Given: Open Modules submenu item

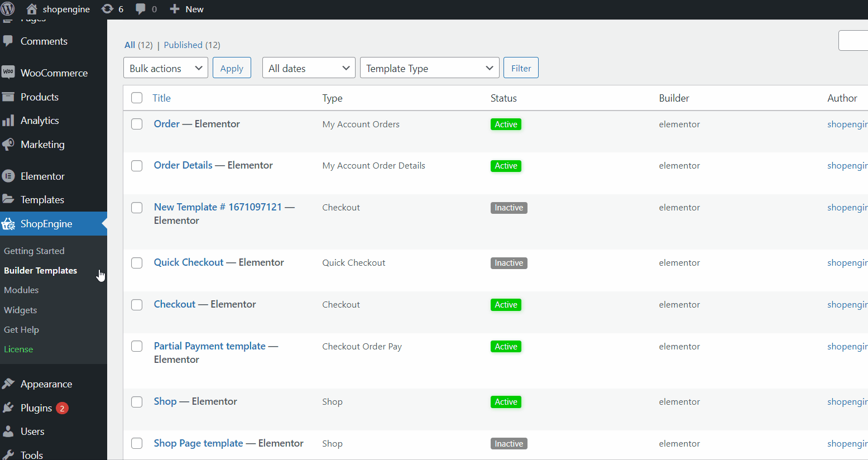Looking at the screenshot, I should 21,290.
